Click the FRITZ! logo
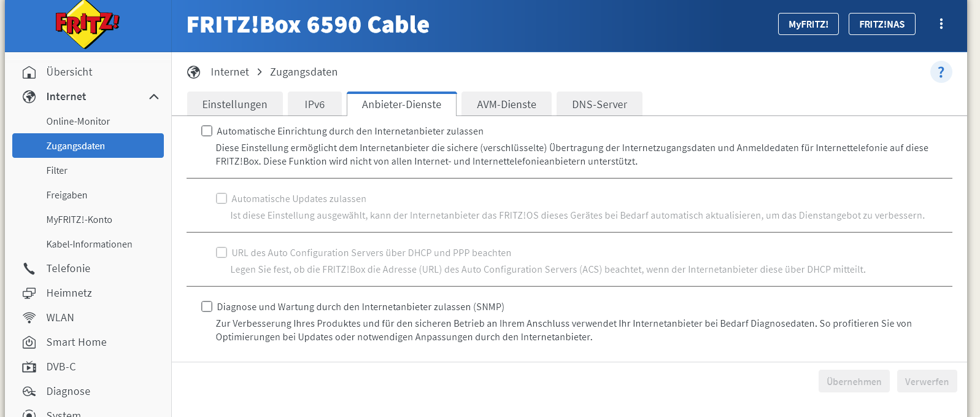980x417 pixels. coord(88,25)
